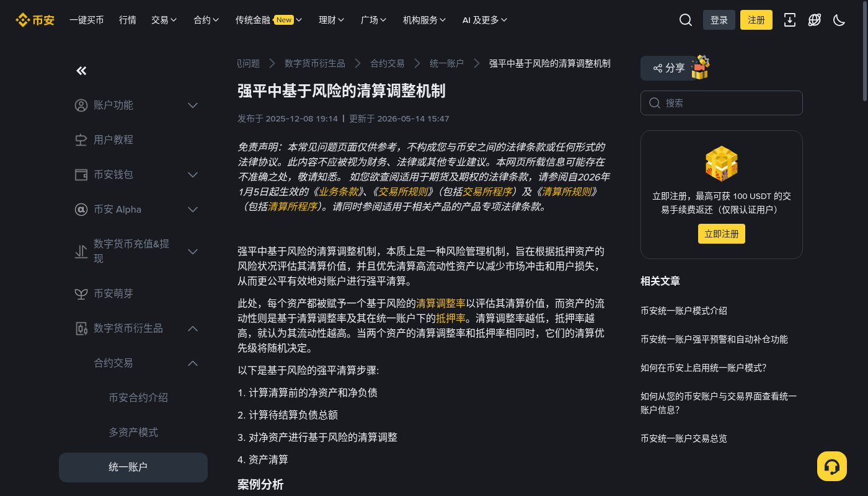This screenshot has width=868, height=496.
Task: Click header 注册 register button
Action: click(756, 20)
